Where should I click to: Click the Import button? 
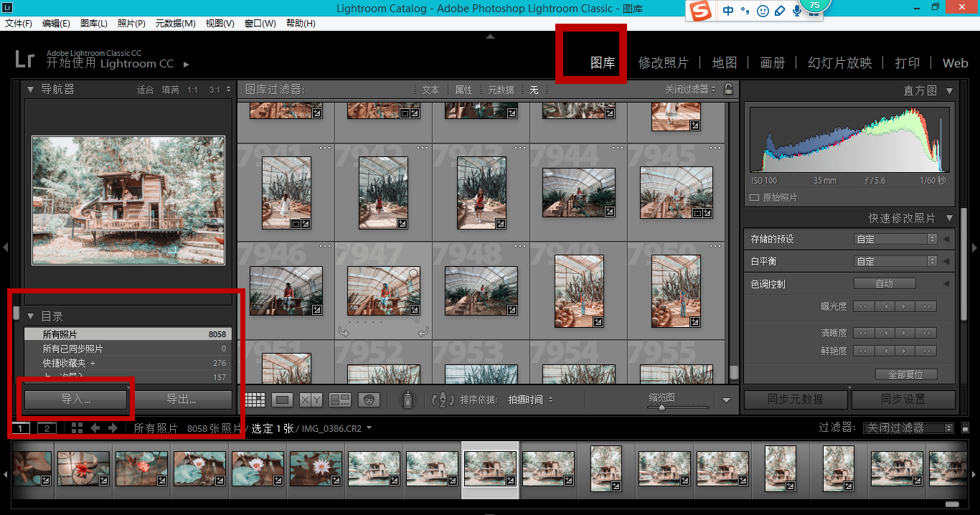(76, 400)
